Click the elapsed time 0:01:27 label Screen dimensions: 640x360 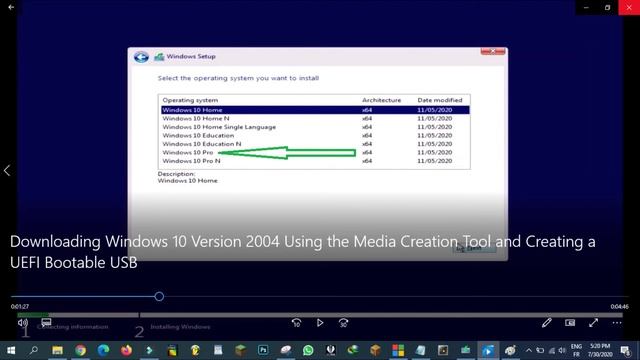point(20,306)
